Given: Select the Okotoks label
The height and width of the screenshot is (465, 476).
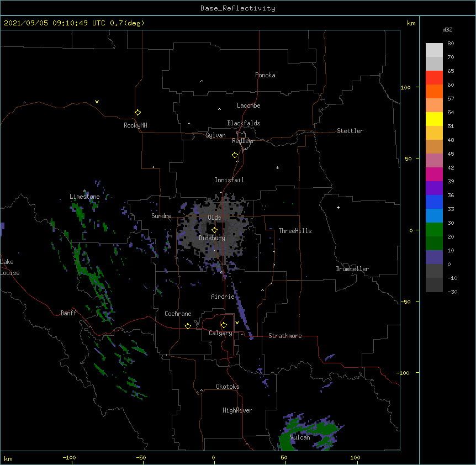Looking at the screenshot, I should [228, 387].
